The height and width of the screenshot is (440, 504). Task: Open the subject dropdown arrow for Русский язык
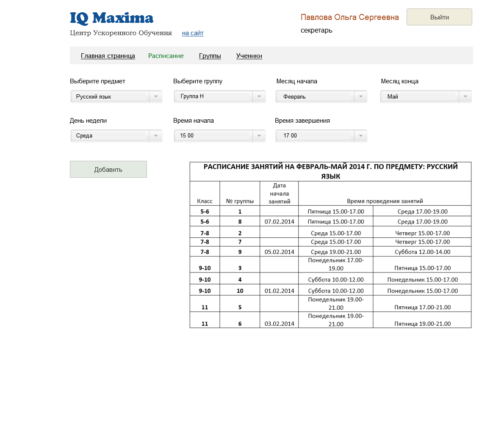pyautogui.click(x=155, y=96)
